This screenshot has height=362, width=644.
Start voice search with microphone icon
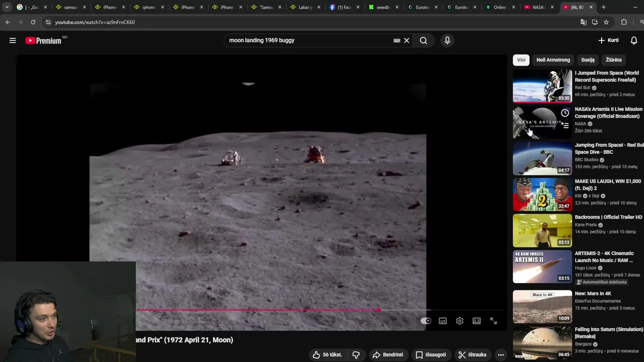447,41
